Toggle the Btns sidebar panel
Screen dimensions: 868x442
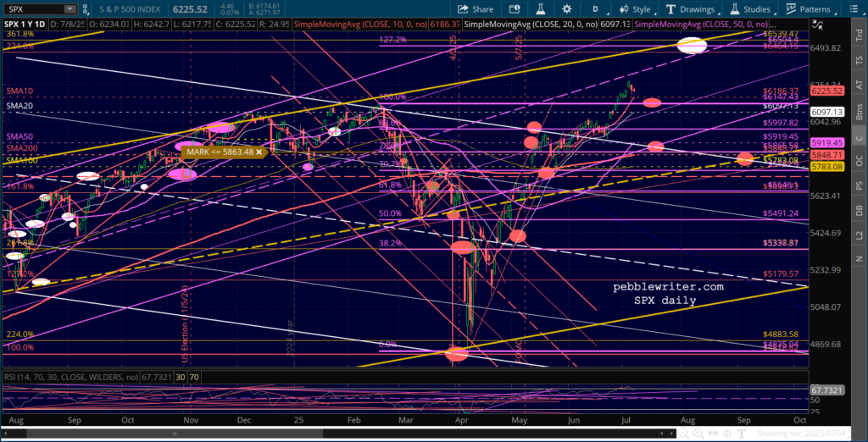point(859,111)
